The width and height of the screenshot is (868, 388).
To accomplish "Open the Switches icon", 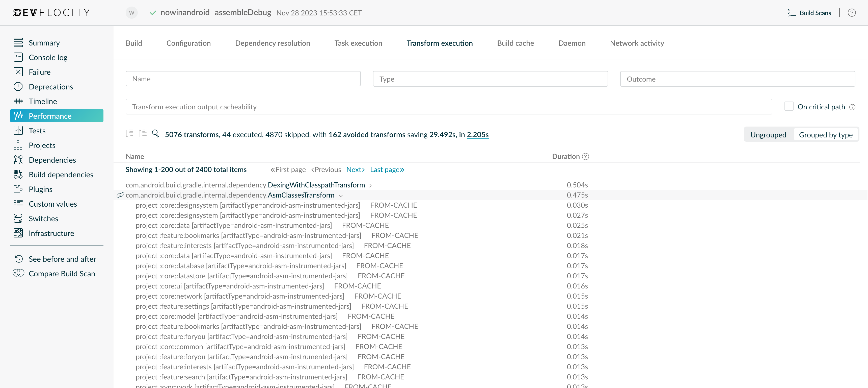I will click(18, 218).
